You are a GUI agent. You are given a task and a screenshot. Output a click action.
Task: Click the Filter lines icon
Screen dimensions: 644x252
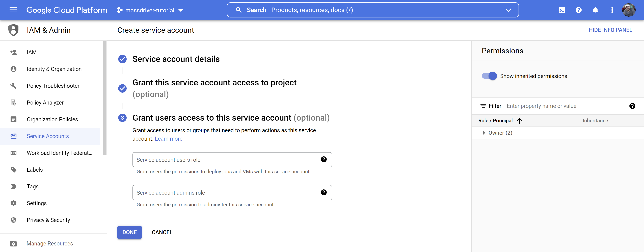(x=483, y=106)
